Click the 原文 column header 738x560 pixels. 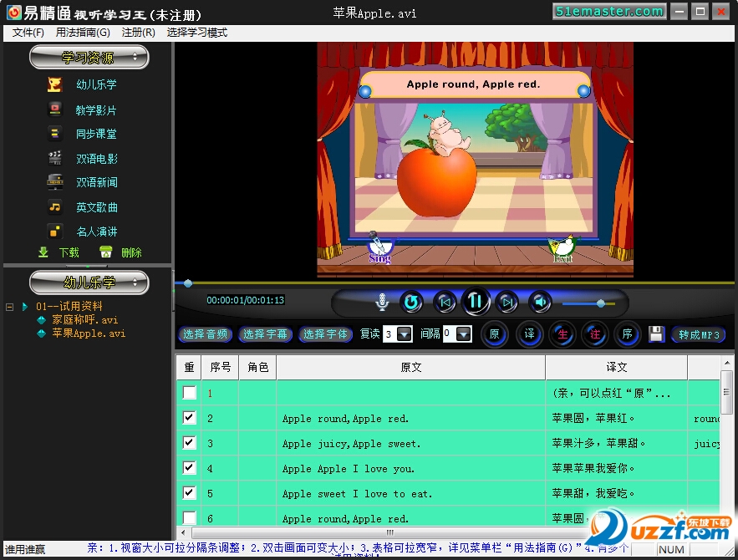411,367
